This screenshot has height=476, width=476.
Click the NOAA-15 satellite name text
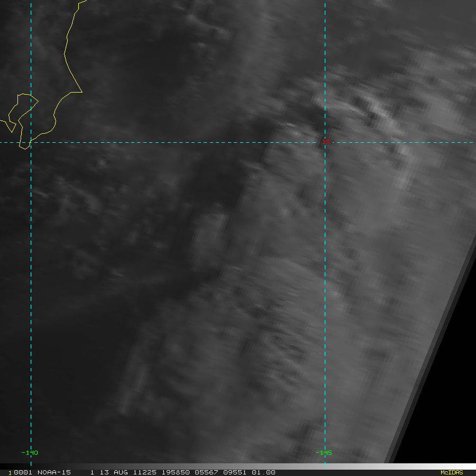tap(54, 472)
